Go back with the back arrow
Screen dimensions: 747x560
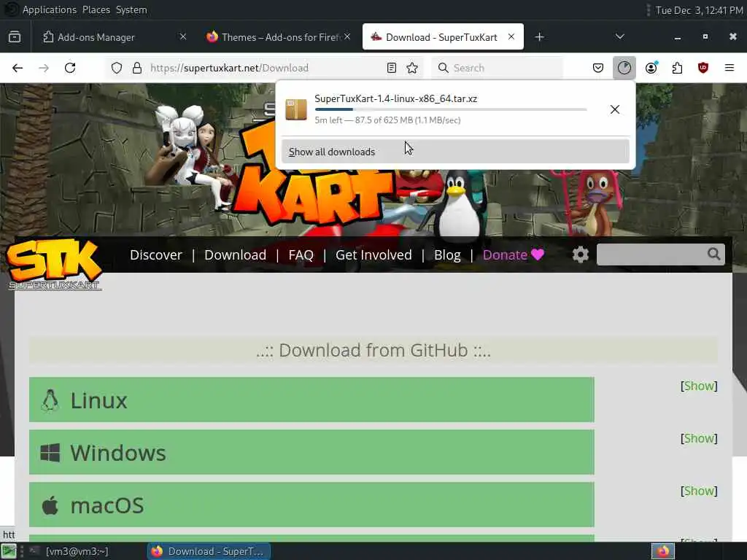click(x=18, y=68)
